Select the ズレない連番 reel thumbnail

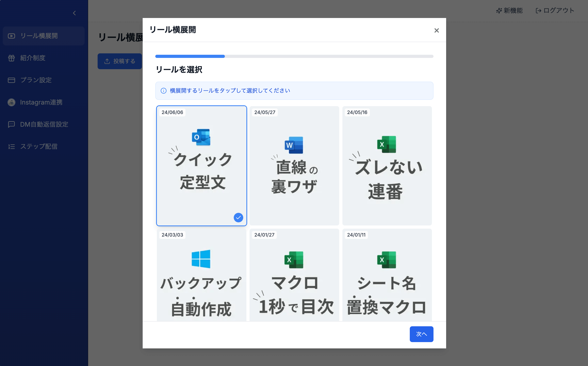387,166
